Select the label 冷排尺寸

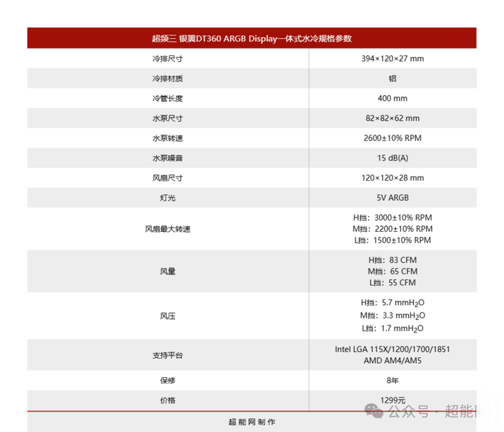pyautogui.click(x=168, y=59)
